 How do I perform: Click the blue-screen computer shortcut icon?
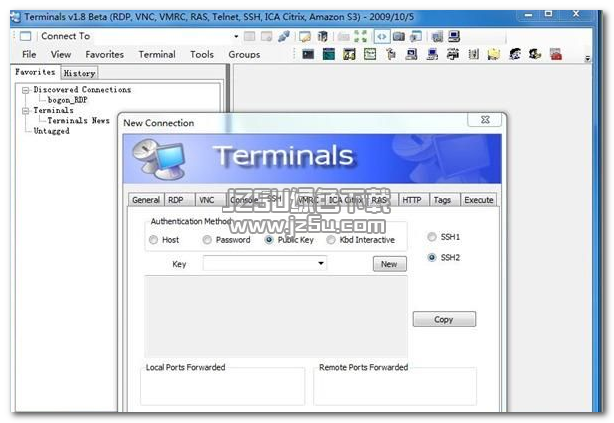[x=432, y=54]
